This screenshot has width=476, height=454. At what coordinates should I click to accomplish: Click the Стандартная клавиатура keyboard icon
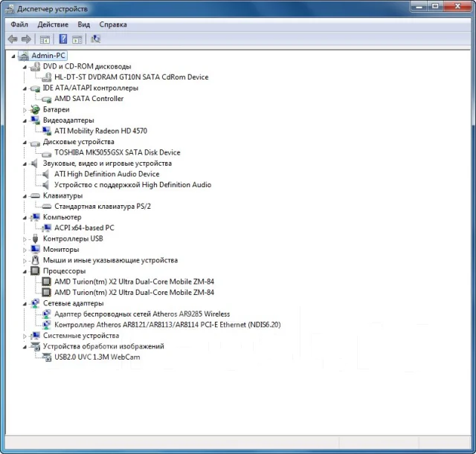click(x=46, y=207)
